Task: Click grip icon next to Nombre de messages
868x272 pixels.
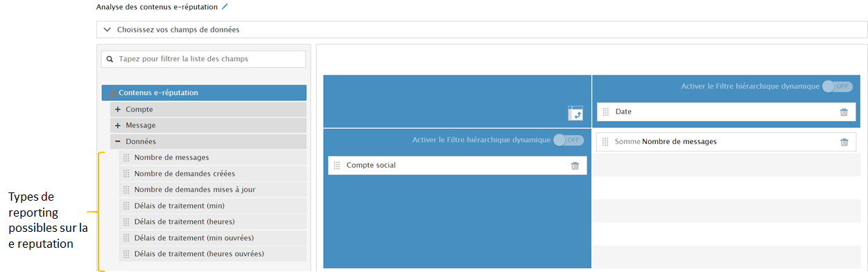Action: 126,158
